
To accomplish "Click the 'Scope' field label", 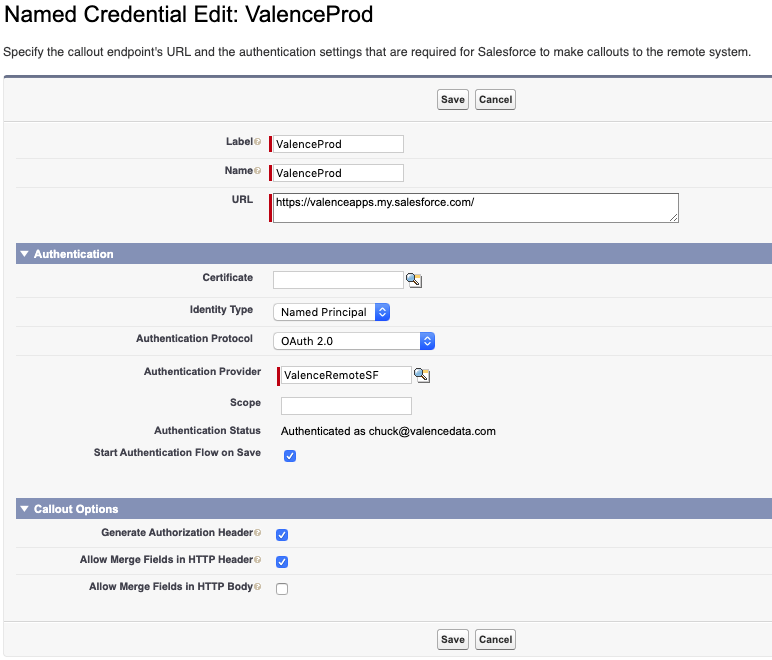I will pos(245,403).
